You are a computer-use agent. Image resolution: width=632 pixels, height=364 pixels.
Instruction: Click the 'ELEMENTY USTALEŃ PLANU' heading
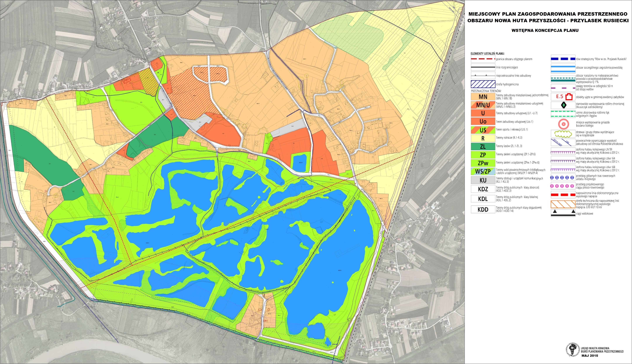pos(487,53)
